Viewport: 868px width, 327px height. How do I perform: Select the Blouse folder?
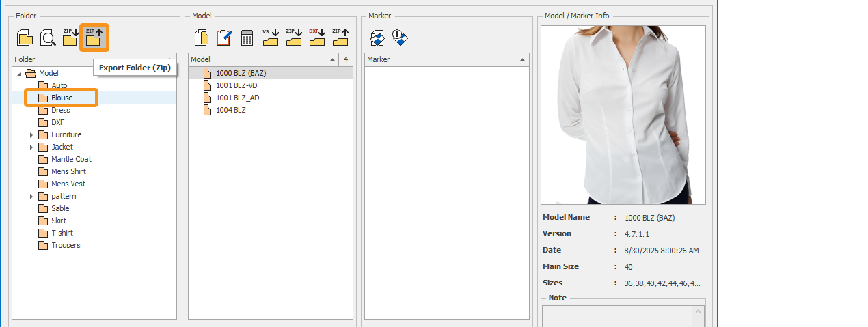(62, 98)
